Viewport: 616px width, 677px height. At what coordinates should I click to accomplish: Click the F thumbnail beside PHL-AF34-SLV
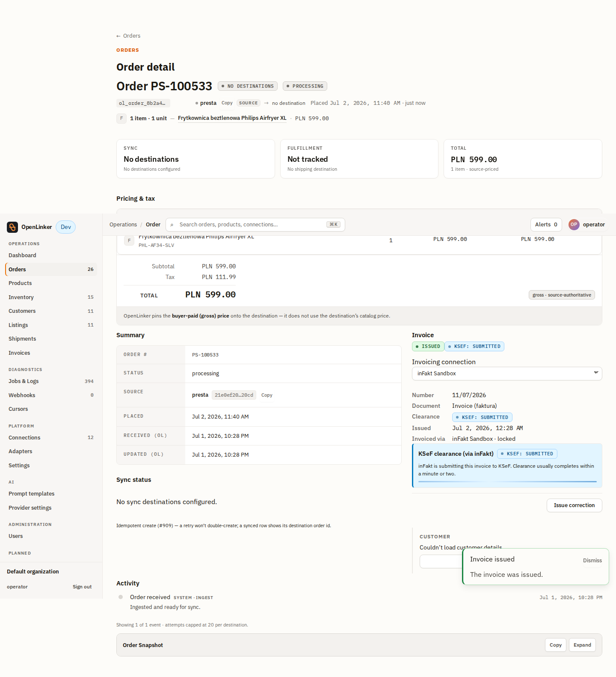[x=129, y=241]
